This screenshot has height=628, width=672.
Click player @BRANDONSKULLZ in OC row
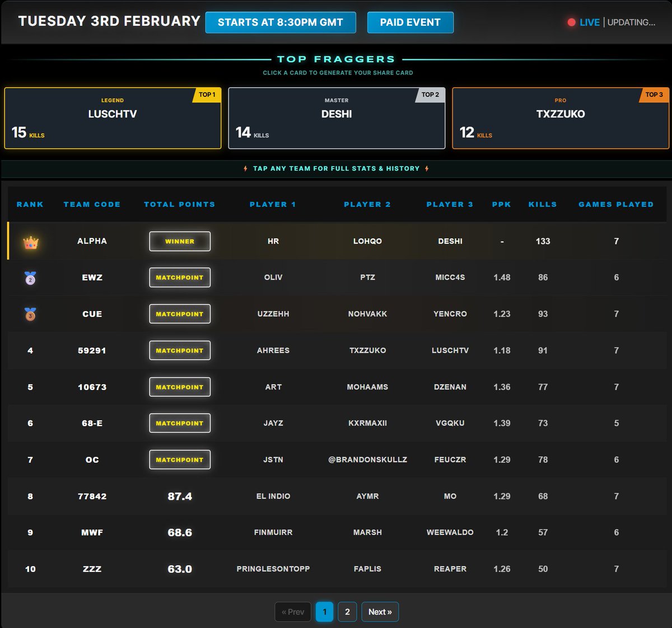pyautogui.click(x=367, y=460)
